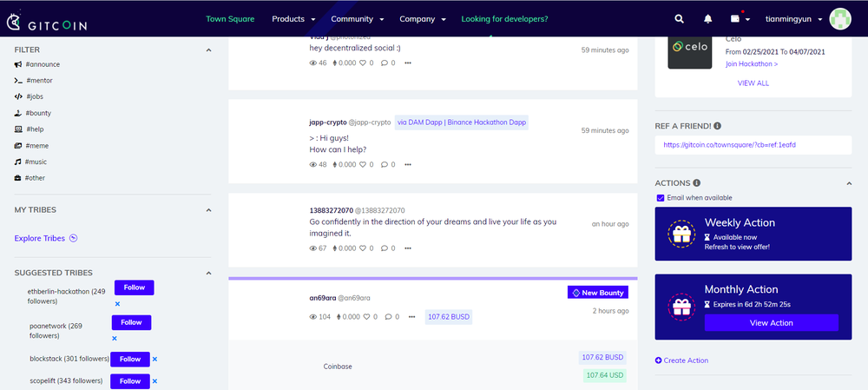Click the green 107.64 USD value
The height and width of the screenshot is (390, 868).
pos(605,375)
